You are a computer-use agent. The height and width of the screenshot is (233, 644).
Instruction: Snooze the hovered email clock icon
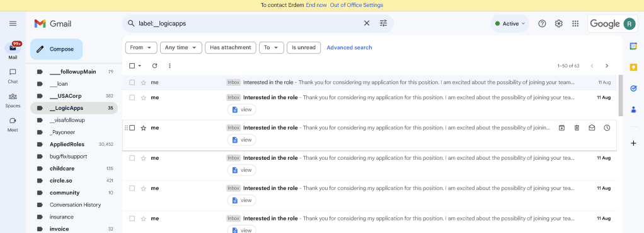[607, 128]
